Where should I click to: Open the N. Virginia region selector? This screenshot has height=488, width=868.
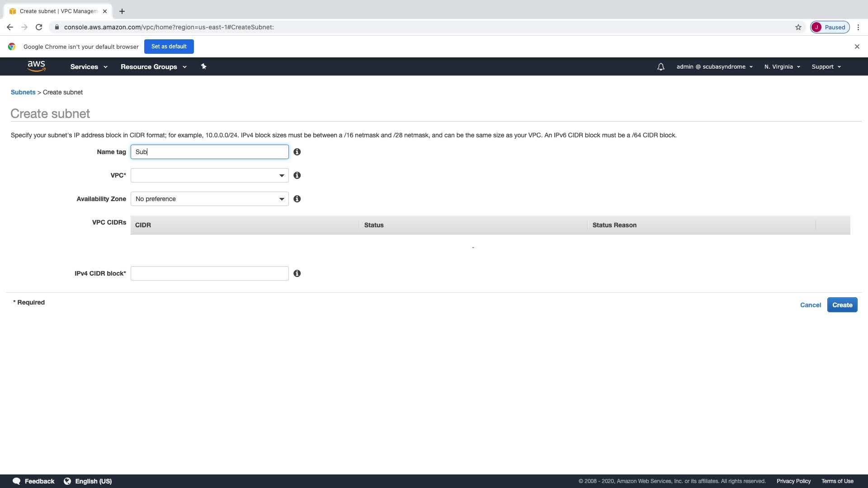pos(782,66)
